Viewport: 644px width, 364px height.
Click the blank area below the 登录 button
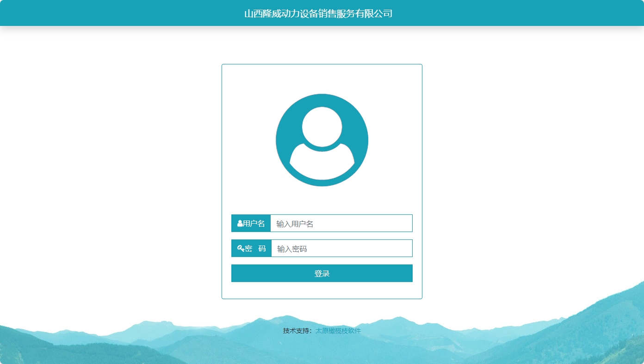(x=322, y=290)
